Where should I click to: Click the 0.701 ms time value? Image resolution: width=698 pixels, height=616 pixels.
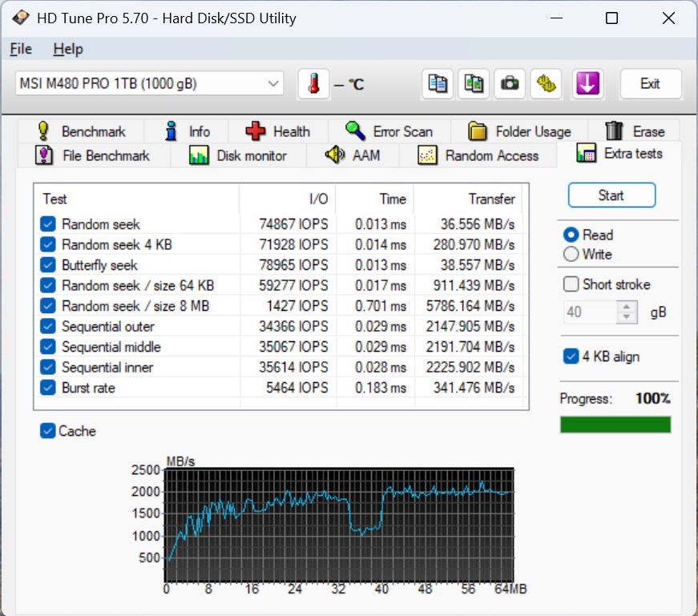[381, 306]
